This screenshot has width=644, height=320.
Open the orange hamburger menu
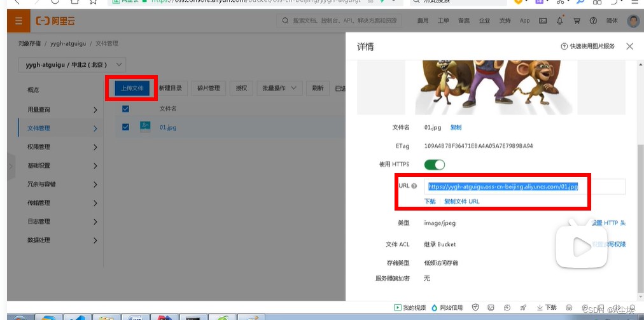click(18, 21)
